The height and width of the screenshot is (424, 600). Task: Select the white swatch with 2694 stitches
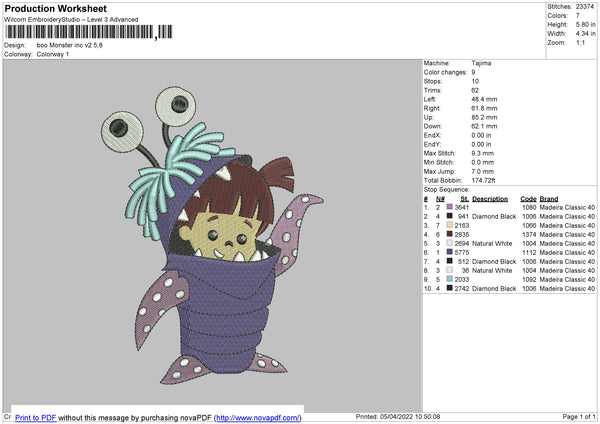point(450,243)
